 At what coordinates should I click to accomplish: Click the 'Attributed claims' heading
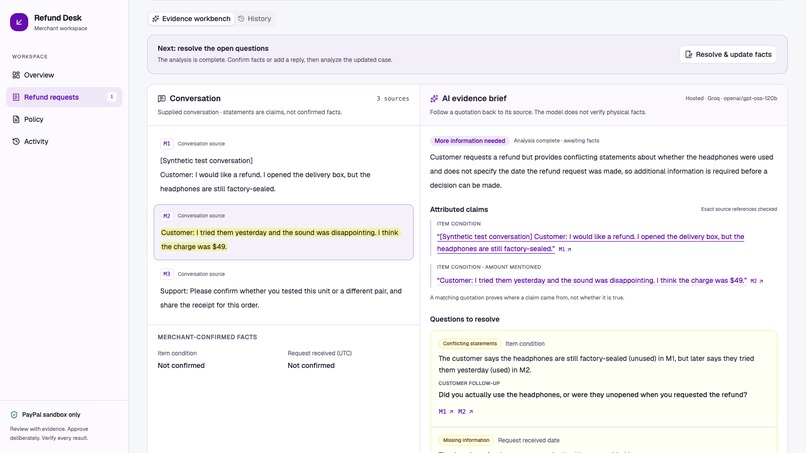click(459, 209)
